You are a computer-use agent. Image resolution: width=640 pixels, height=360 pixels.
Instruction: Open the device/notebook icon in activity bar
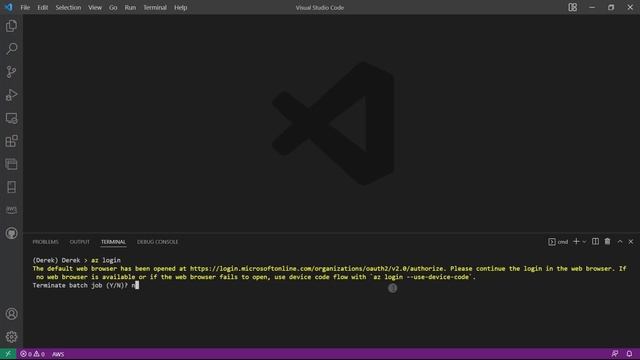[x=11, y=187]
